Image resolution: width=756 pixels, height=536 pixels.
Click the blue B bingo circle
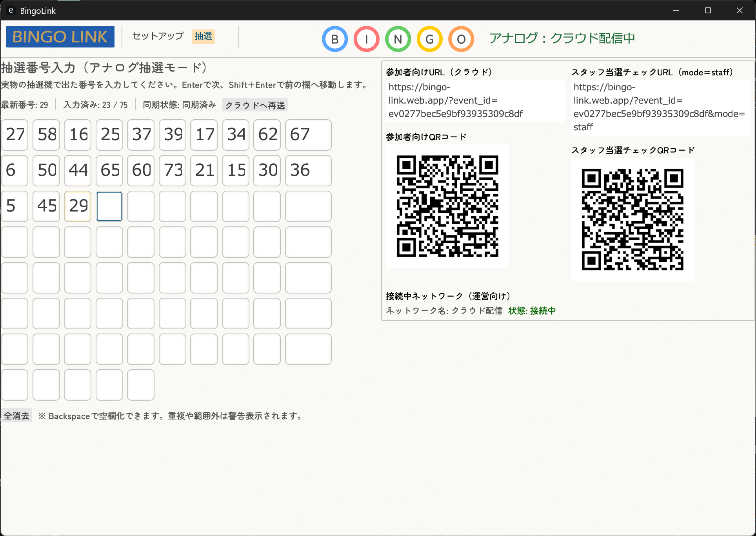[x=335, y=39]
